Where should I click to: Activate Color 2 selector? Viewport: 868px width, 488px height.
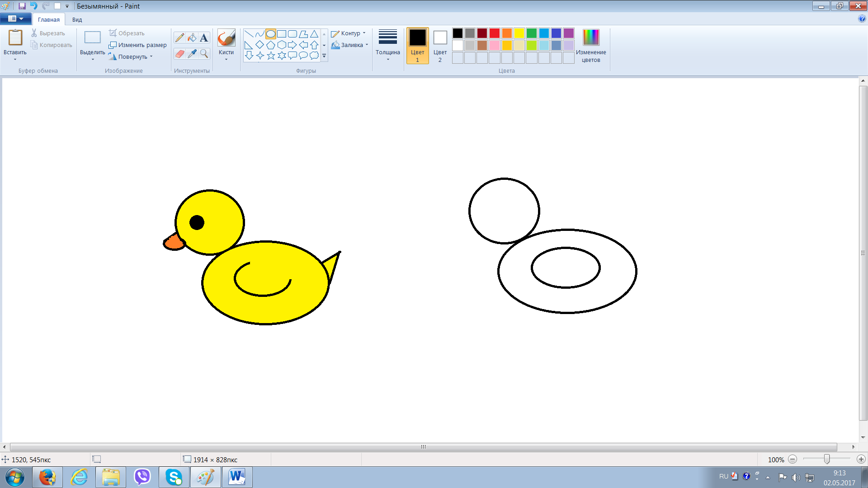pos(440,45)
